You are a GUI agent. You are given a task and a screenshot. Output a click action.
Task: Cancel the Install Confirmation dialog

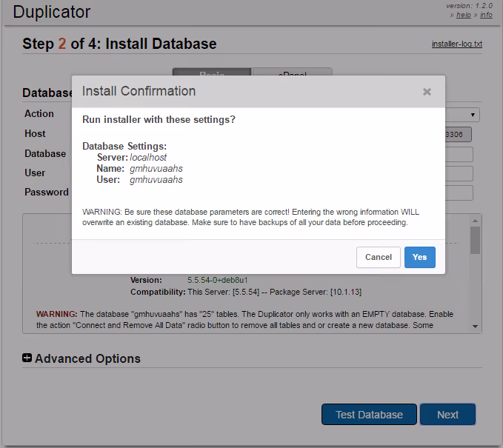tap(379, 257)
